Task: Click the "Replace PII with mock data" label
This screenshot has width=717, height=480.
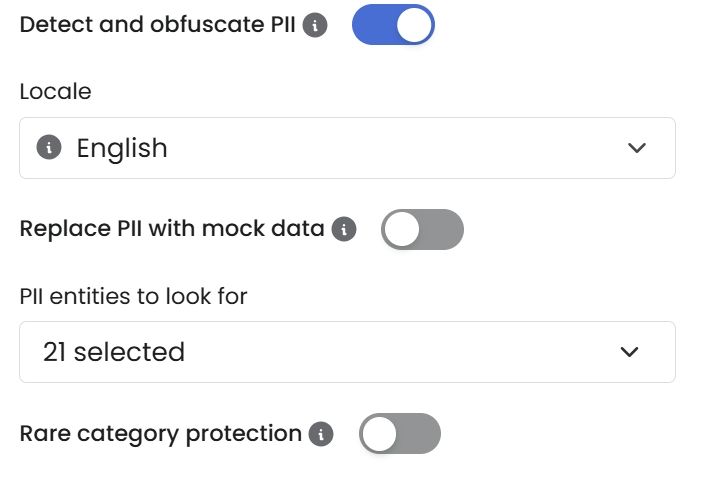Action: click(172, 229)
